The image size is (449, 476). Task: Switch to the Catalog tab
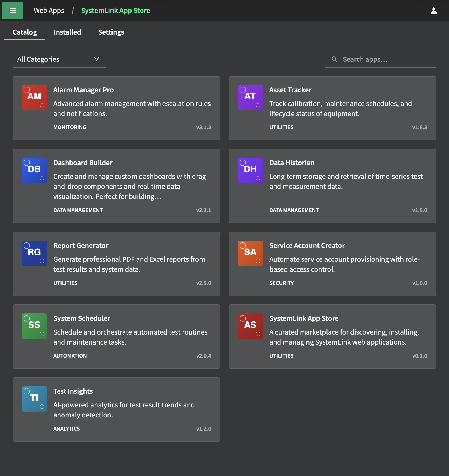[x=25, y=32]
